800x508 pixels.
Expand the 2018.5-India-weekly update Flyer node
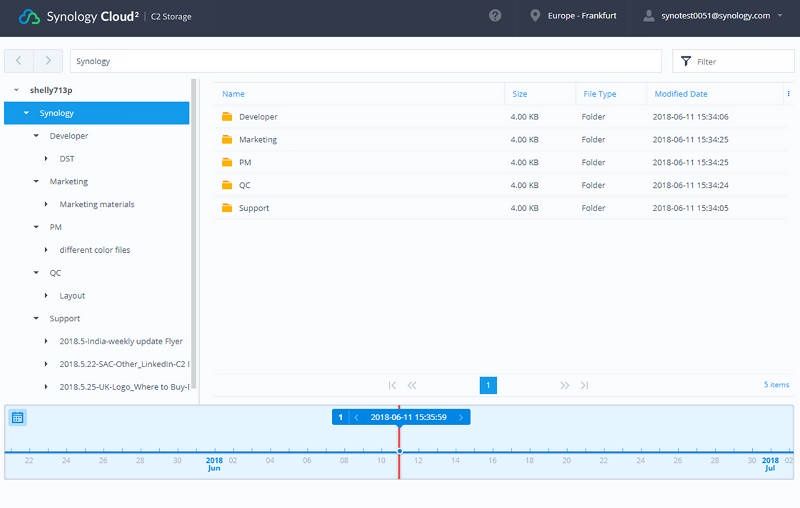pos(46,341)
